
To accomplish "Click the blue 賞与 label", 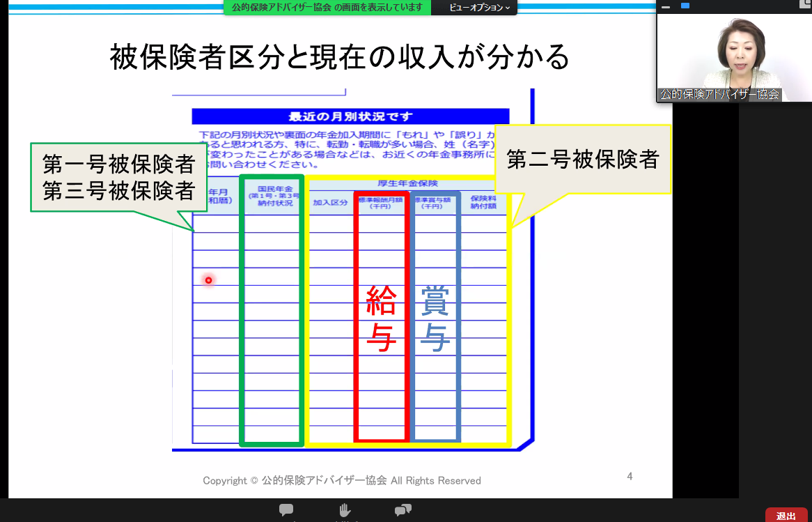I will (x=435, y=318).
